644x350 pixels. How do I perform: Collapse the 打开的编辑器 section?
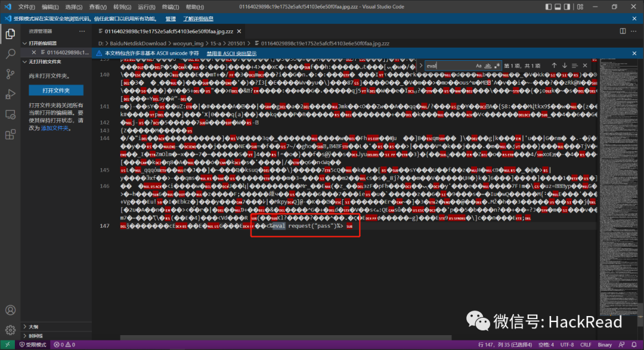[25, 44]
